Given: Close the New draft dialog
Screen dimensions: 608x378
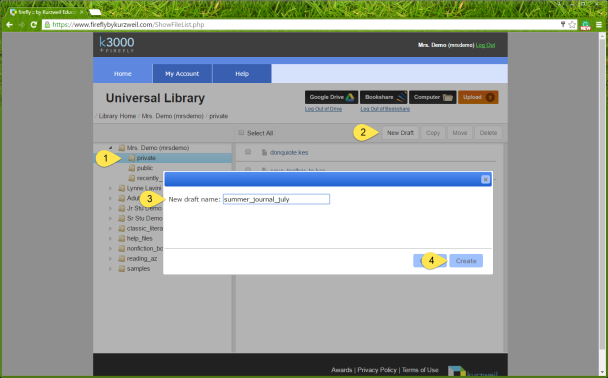Looking at the screenshot, I should tap(485, 180).
